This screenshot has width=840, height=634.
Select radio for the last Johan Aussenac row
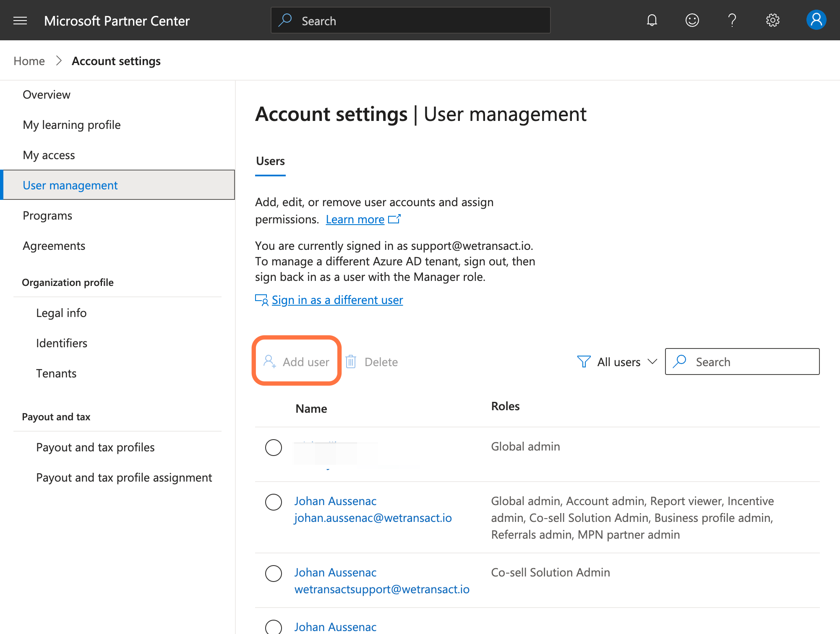(274, 627)
